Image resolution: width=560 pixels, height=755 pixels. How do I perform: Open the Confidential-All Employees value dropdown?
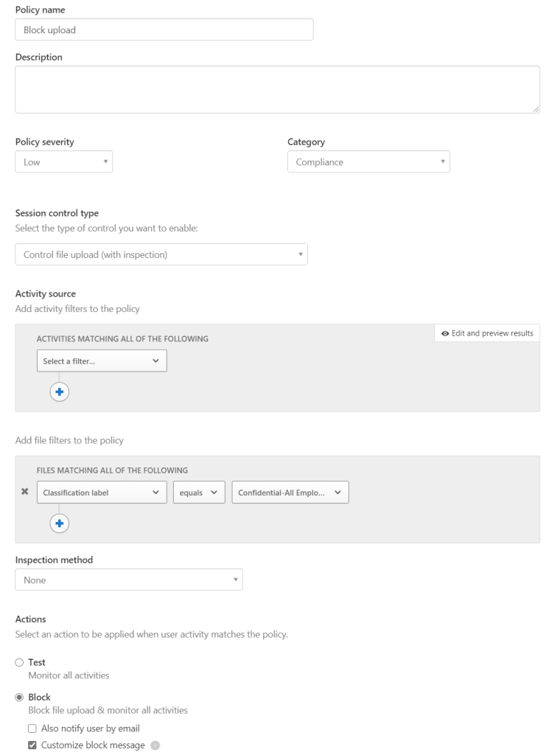pos(290,493)
